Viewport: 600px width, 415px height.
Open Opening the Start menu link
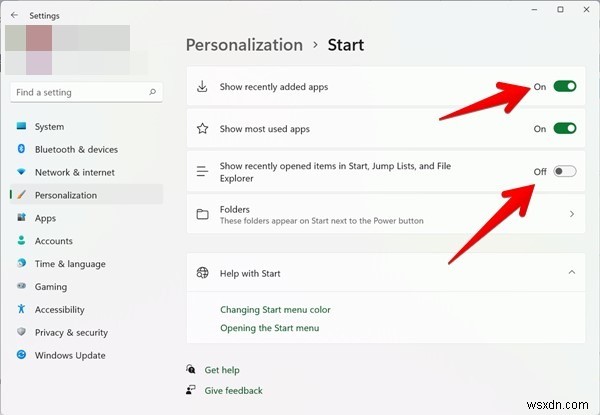269,328
